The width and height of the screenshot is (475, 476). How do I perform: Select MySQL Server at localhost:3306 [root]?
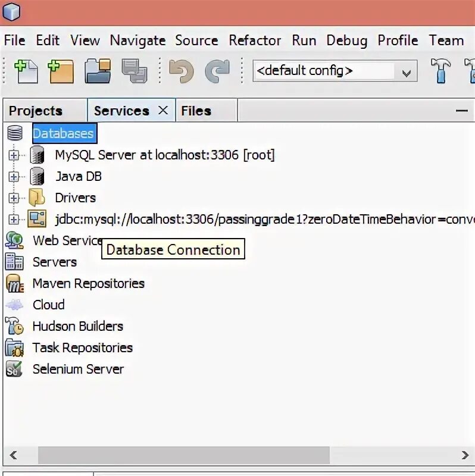tap(165, 155)
